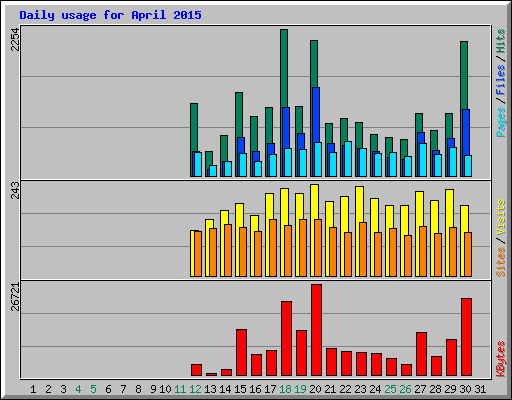Click the 243 visits axis label
512x400 pixels.
tap(15, 190)
